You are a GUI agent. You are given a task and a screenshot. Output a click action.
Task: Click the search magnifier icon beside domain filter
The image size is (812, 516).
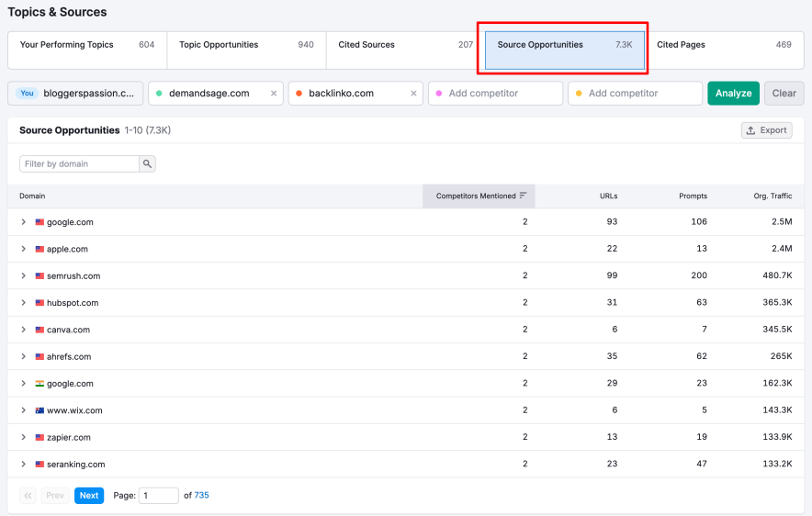point(147,164)
